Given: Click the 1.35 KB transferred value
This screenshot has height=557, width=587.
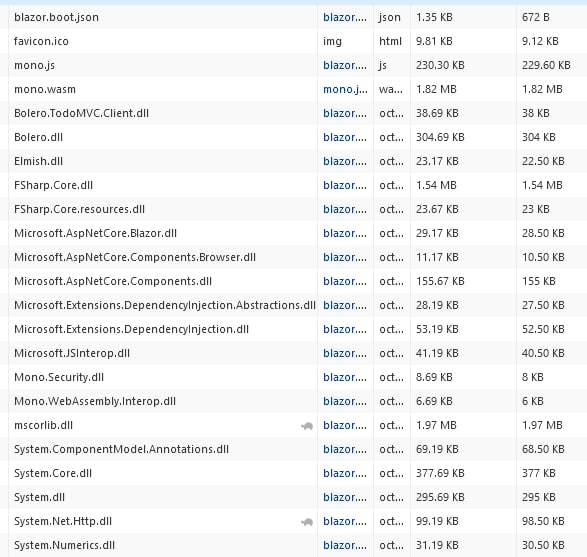Looking at the screenshot, I should point(434,17).
